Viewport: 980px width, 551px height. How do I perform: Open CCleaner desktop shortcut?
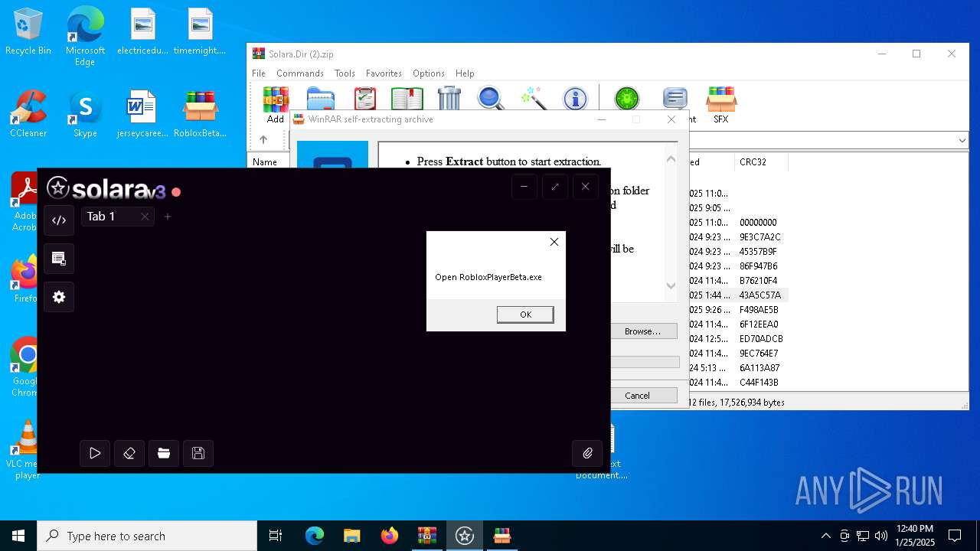[28, 114]
